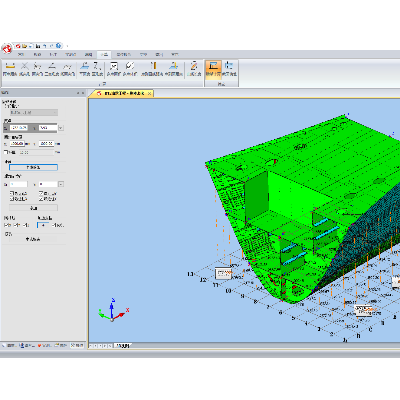Click the quick access folder-open icon
400x400 pixels.
[25, 46]
